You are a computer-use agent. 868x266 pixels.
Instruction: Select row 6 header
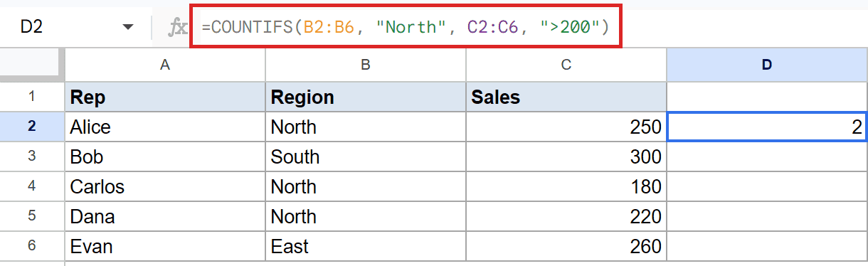point(32,246)
